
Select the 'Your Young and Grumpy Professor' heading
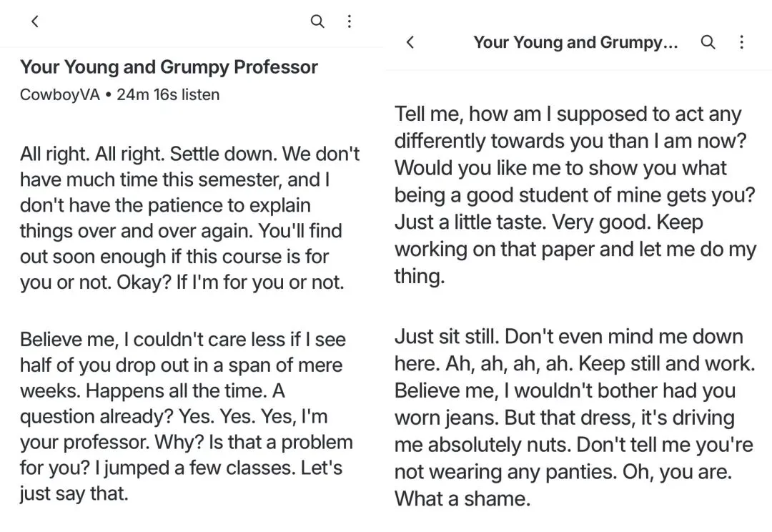coord(169,67)
